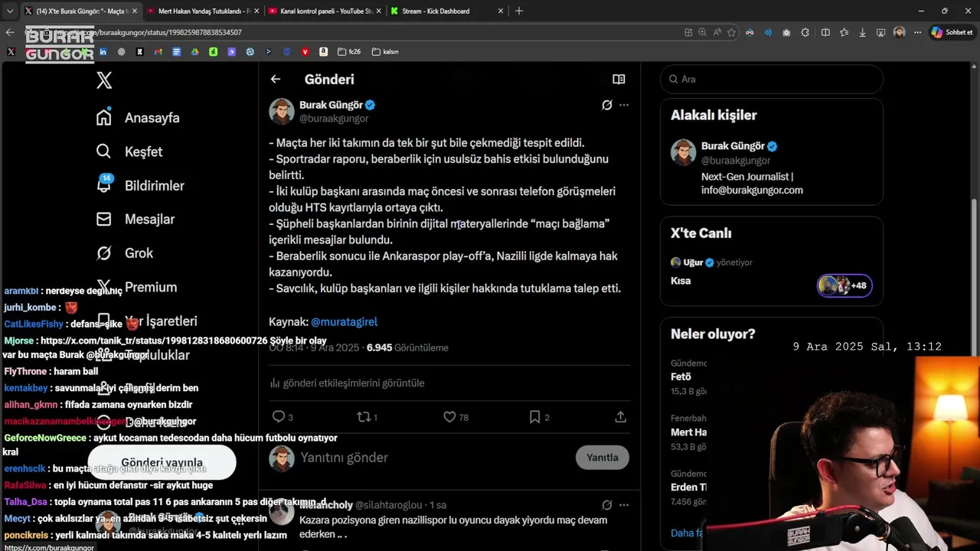Open the Fetö trending topic

pyautogui.click(x=681, y=377)
